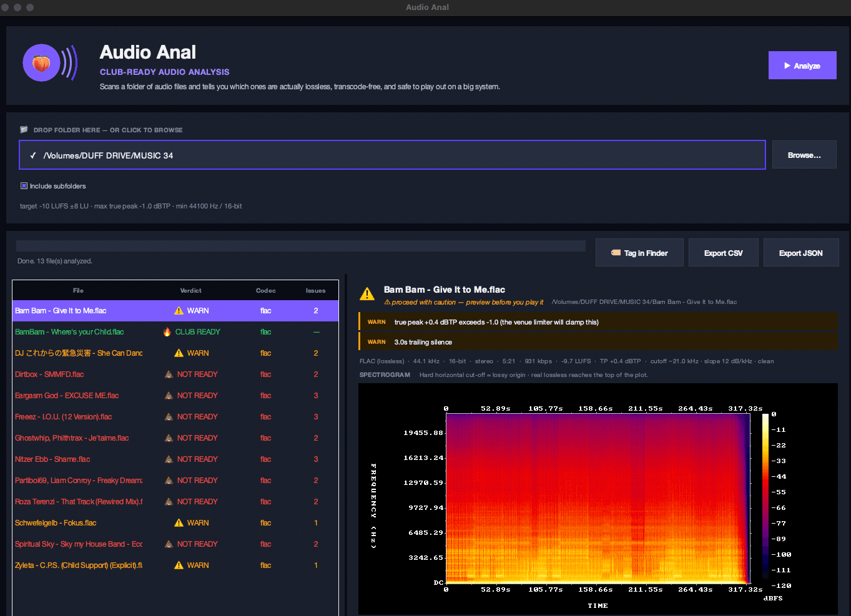Click the flac codec cell in Nitzer Ebb row
Screen dimensions: 851x616
[266, 459]
